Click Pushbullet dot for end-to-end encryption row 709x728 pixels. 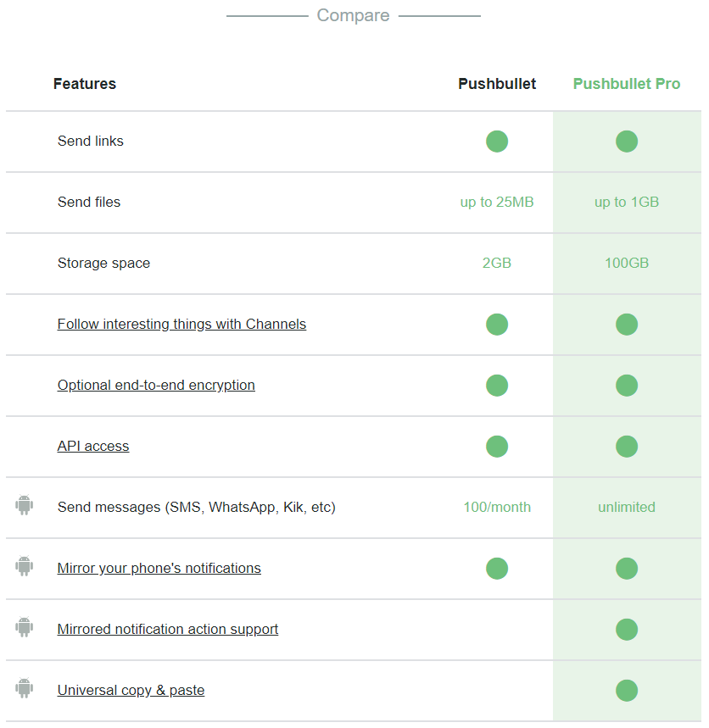(x=497, y=386)
